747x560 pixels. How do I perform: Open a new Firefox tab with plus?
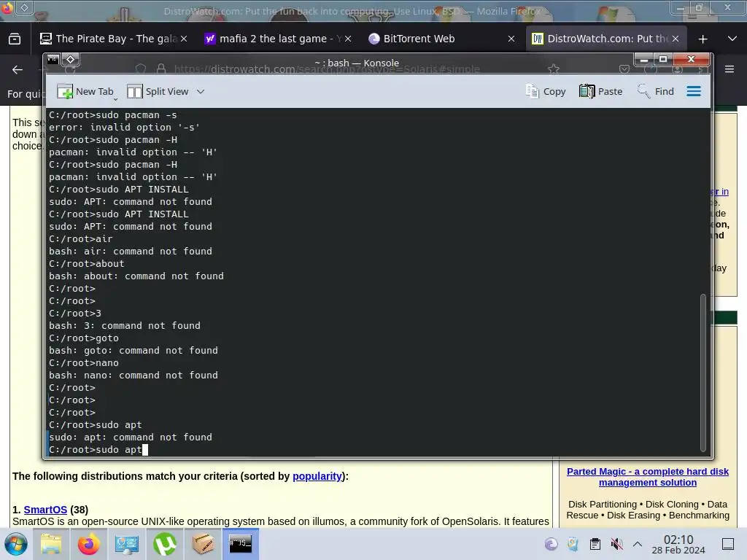[703, 39]
